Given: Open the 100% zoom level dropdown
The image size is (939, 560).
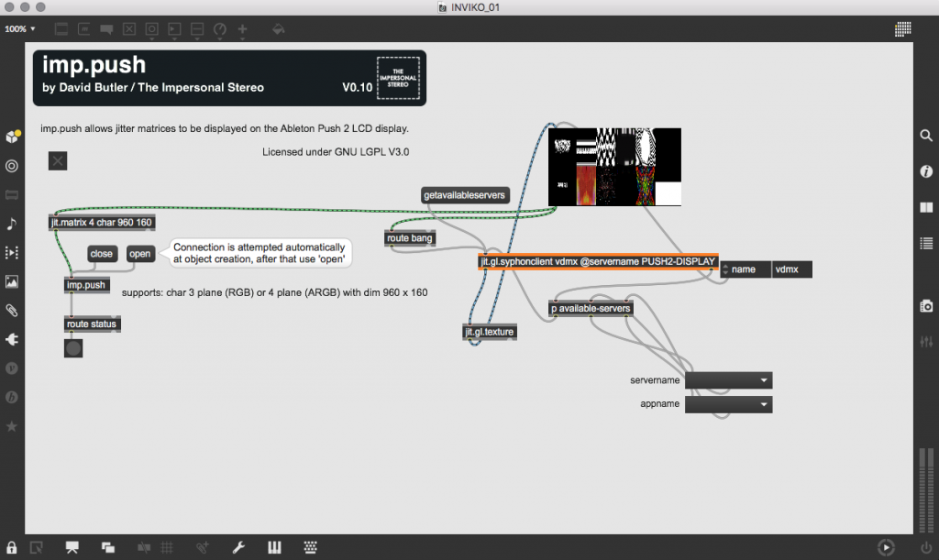Looking at the screenshot, I should (x=20, y=28).
